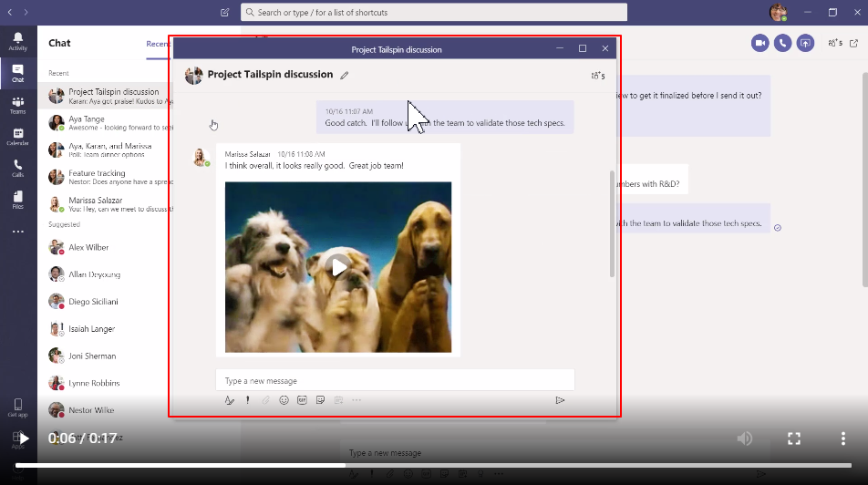Open Aya Tange chat in list

[107, 123]
